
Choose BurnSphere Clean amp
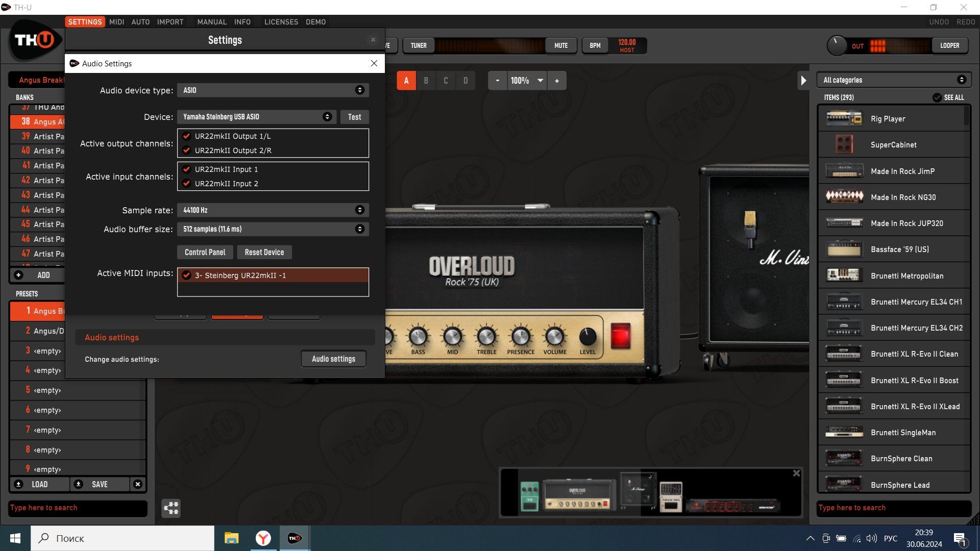click(894, 459)
